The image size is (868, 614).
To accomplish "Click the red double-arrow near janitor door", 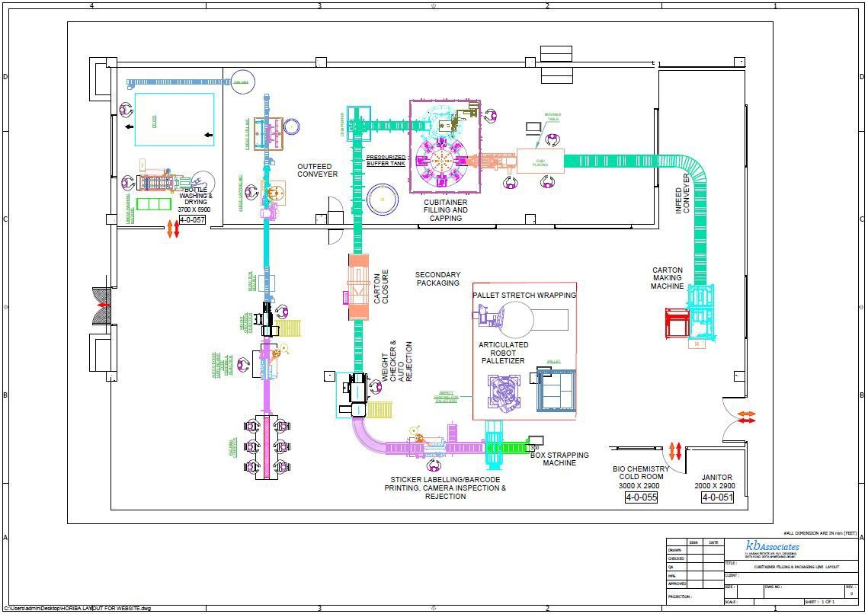I will (746, 417).
